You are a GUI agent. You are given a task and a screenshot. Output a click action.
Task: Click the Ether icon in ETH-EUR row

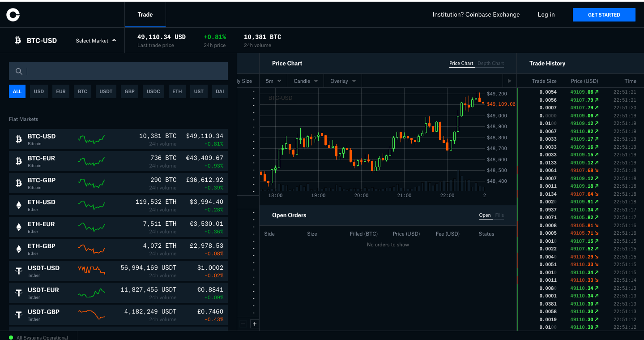point(19,227)
